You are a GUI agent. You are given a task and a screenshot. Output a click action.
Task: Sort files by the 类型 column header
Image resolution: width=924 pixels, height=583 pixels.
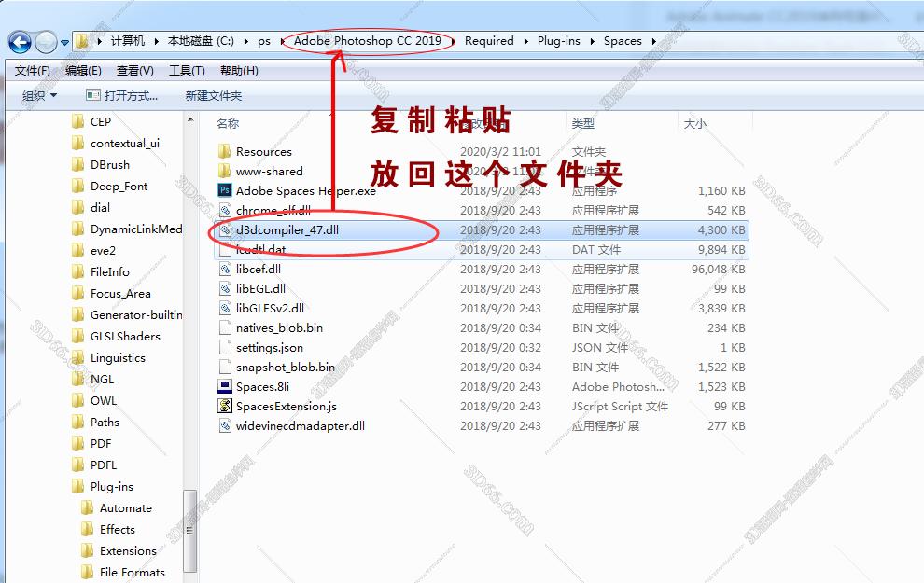pyautogui.click(x=582, y=124)
